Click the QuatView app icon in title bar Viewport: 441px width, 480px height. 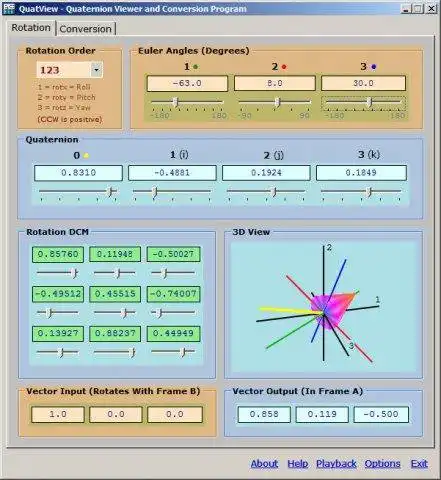coord(9,8)
